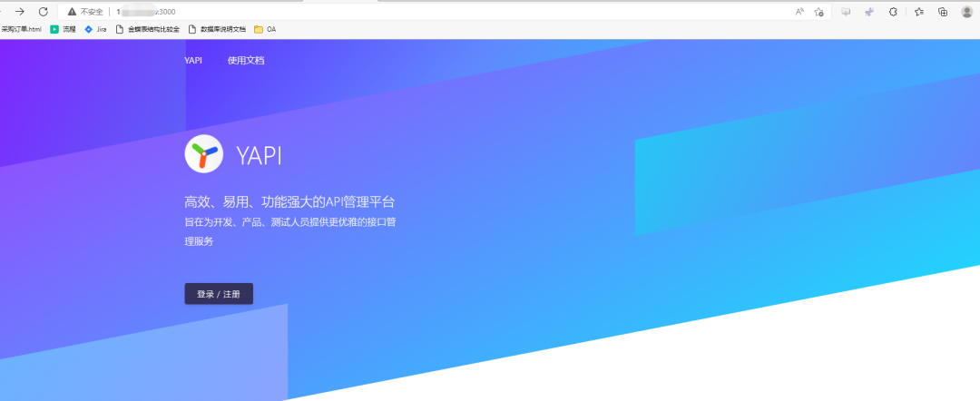Click the browser forward arrow

pos(19,12)
